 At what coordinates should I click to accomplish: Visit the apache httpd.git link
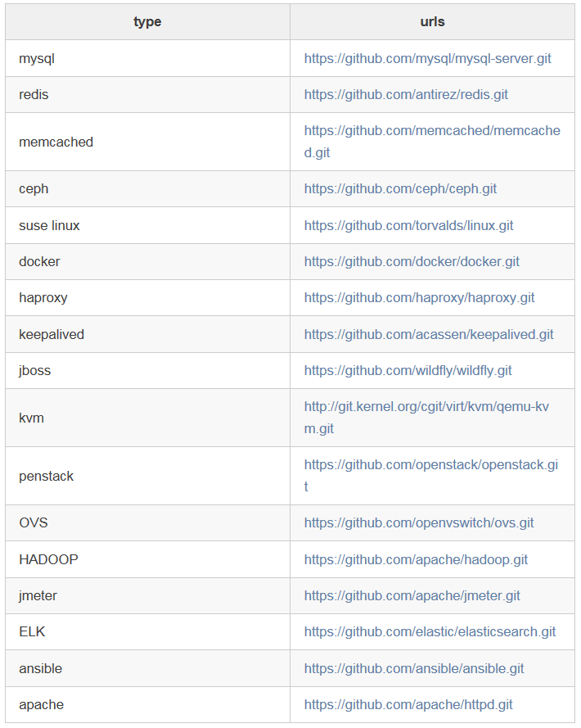[x=408, y=705]
